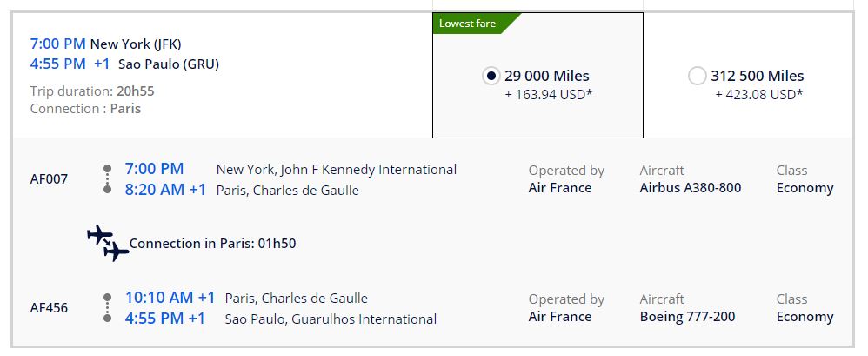Click the + 423.08 USD* price
This screenshot has height=356, width=868.
pos(758,94)
